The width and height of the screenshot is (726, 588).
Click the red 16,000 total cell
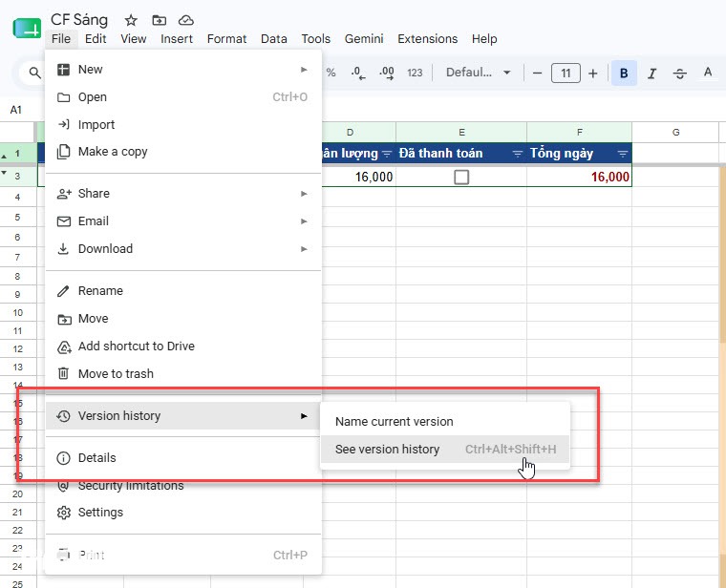[x=579, y=177]
